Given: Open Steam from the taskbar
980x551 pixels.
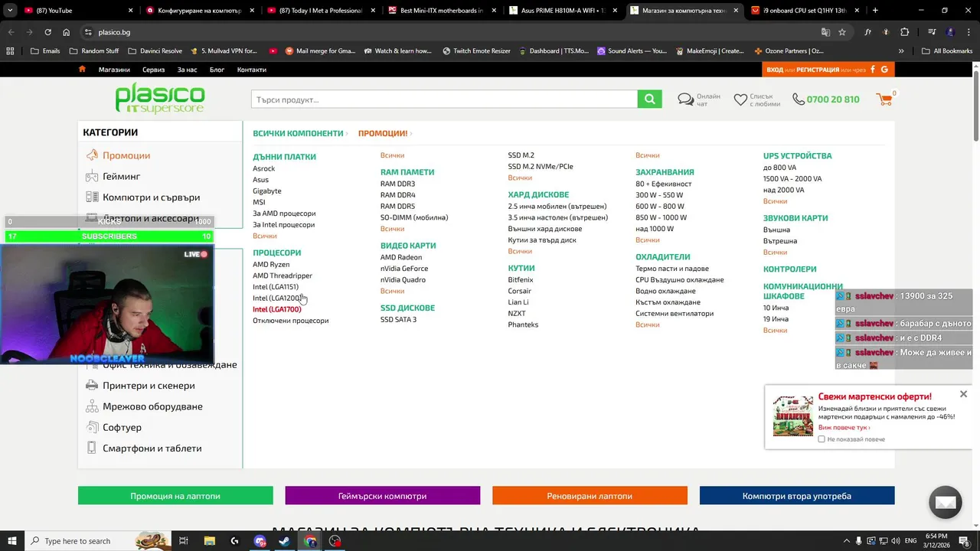Looking at the screenshot, I should [285, 541].
